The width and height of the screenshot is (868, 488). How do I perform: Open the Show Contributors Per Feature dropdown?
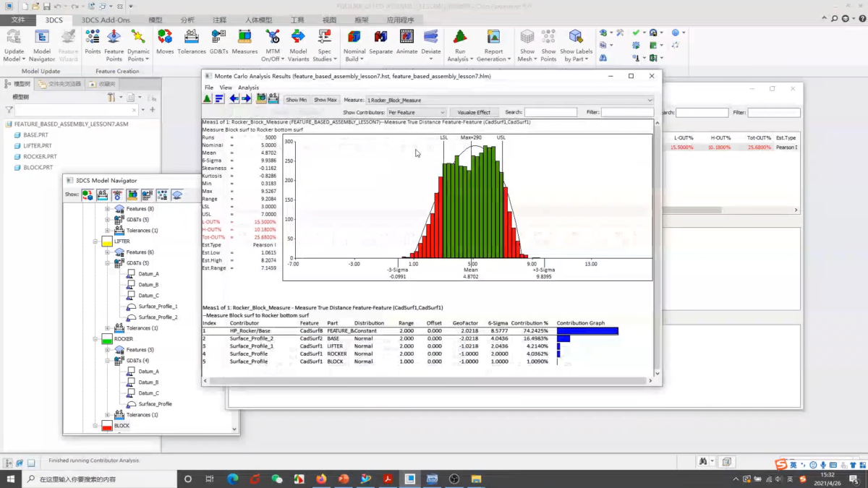click(x=417, y=112)
